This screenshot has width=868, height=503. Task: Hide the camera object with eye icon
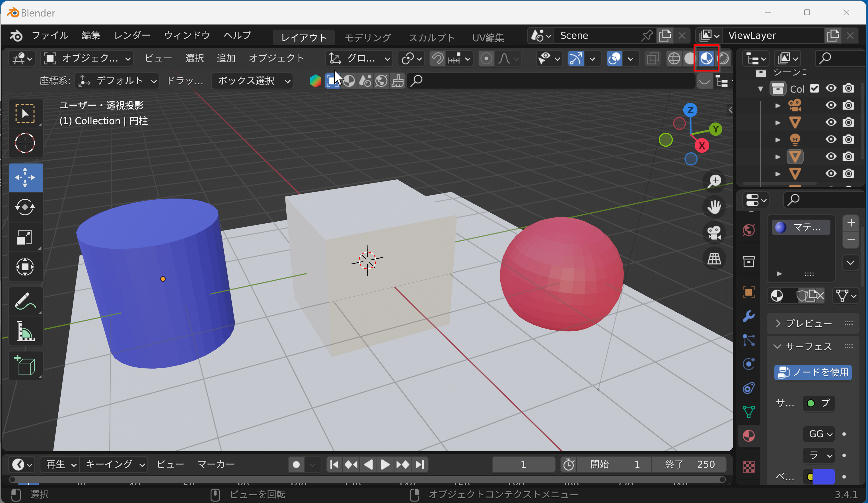[x=831, y=105]
